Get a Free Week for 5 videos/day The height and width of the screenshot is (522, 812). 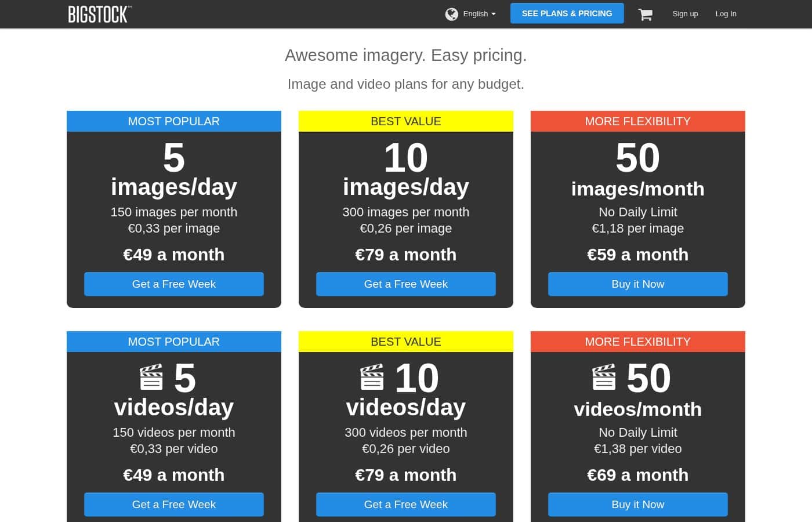[174, 505]
